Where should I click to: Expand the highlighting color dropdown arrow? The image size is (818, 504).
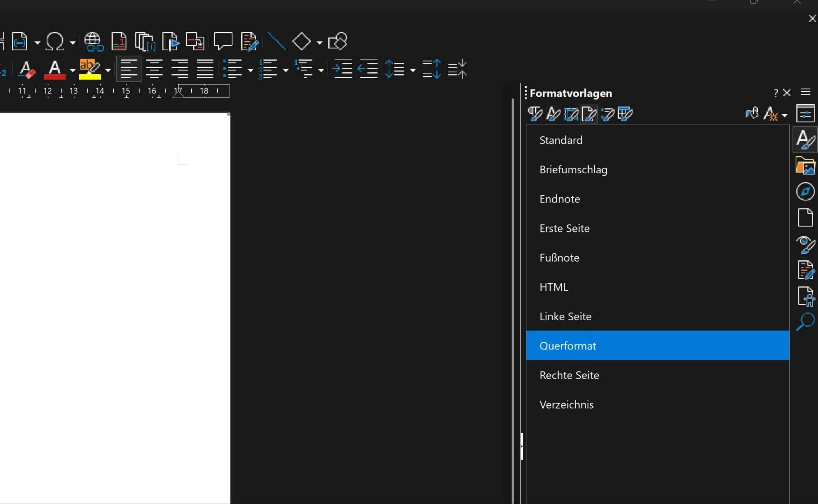coord(108,70)
